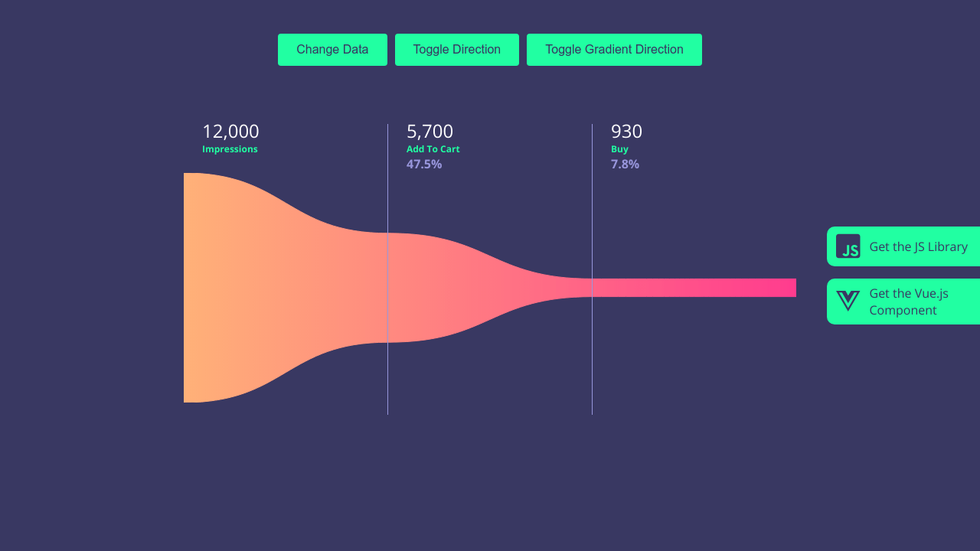Click the 12,000 value text

(x=230, y=131)
